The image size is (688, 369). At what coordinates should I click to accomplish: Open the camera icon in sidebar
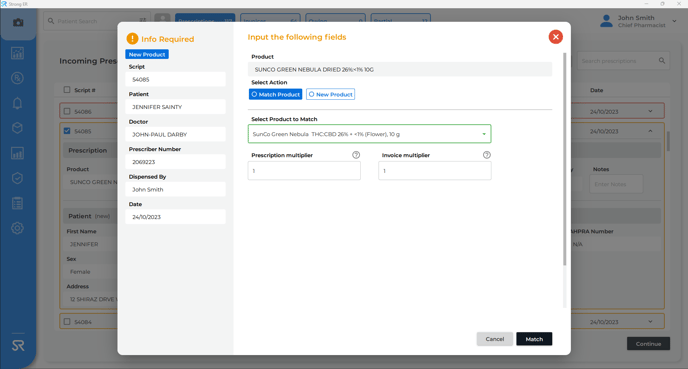[18, 22]
